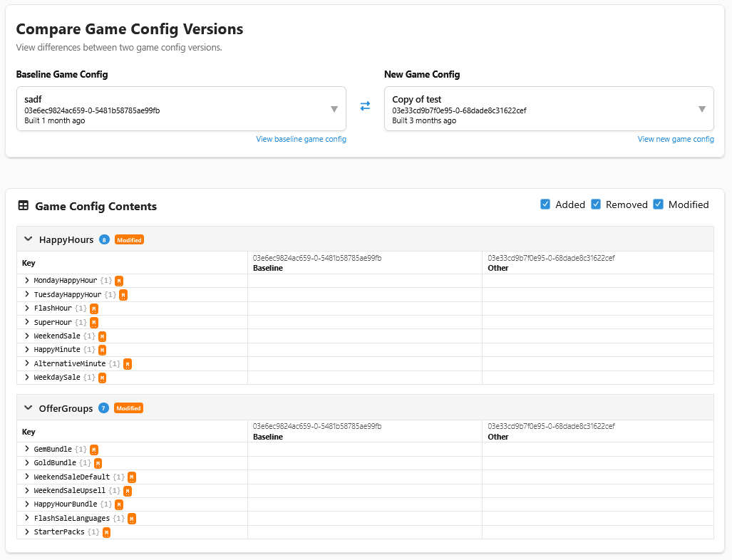Click the Modified badge on HappyHours section

(128, 239)
